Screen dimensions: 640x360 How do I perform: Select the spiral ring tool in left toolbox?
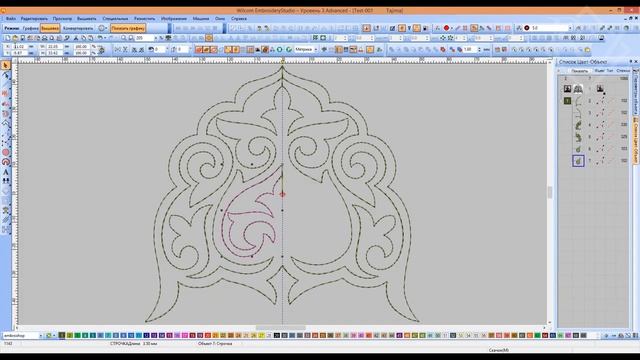click(x=6, y=162)
